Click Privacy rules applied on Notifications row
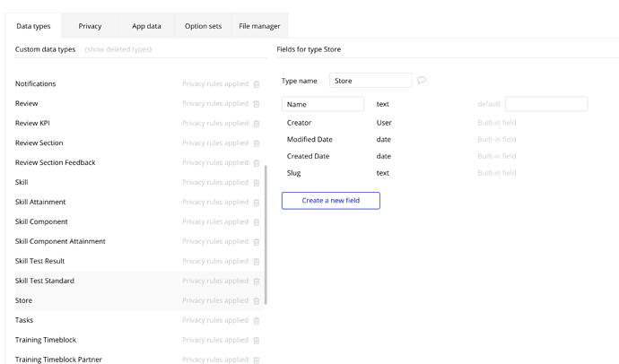Screen dimensions: 619x364 coord(215,83)
